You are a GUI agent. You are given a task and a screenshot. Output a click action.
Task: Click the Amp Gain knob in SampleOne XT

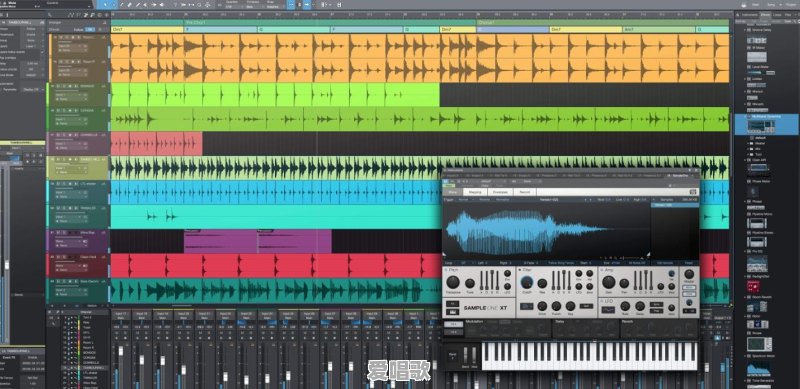pos(609,282)
